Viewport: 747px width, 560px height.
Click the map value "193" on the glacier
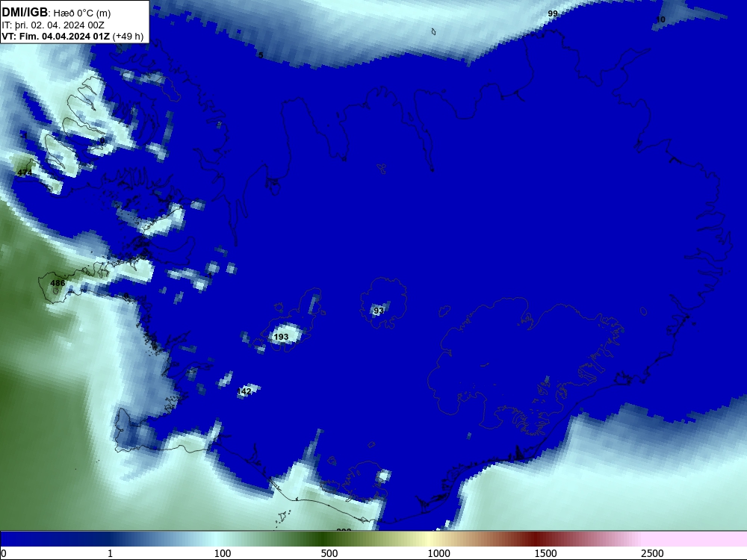tap(281, 337)
